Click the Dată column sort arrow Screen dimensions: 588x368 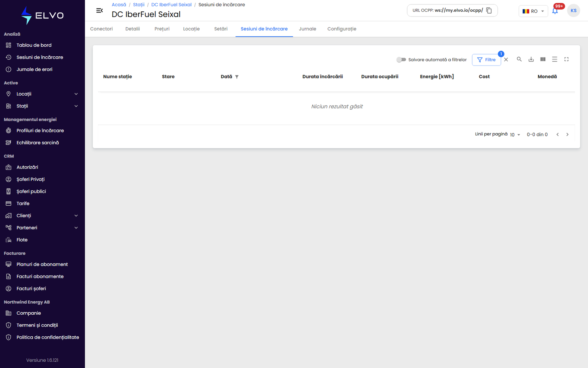click(237, 77)
